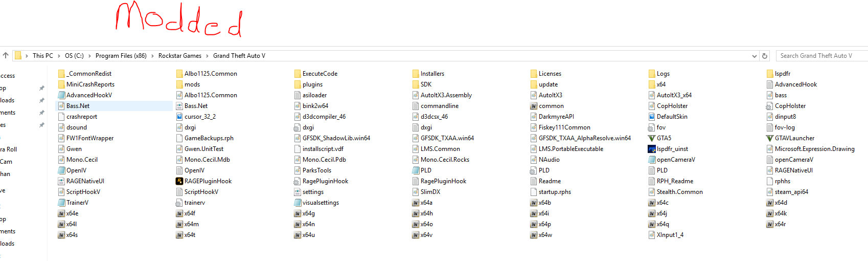This screenshot has height=261, width=868.
Task: Select the MiniCrashReports folder icon
Action: (x=61, y=84)
